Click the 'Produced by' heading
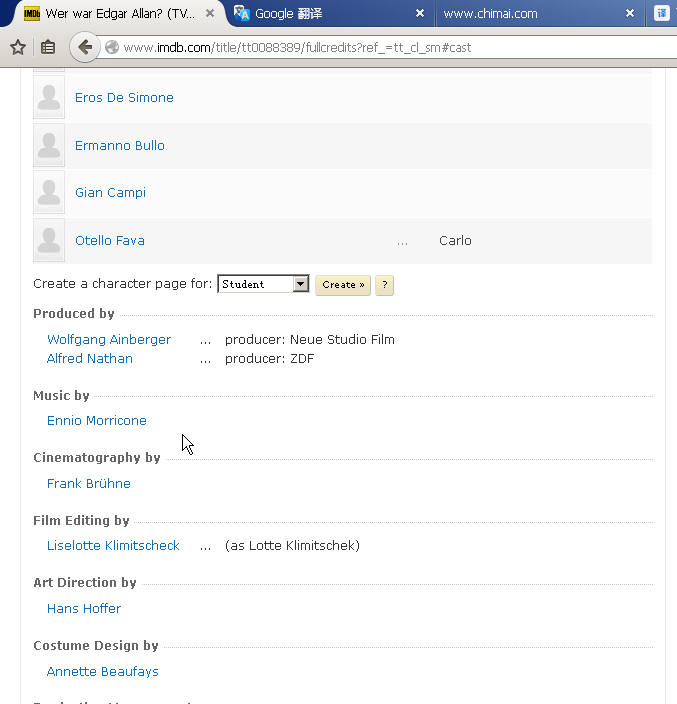This screenshot has height=704, width=677. tap(74, 313)
